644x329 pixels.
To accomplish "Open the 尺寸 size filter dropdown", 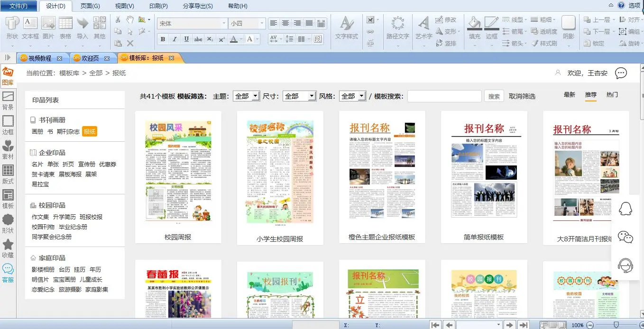I will tap(299, 96).
